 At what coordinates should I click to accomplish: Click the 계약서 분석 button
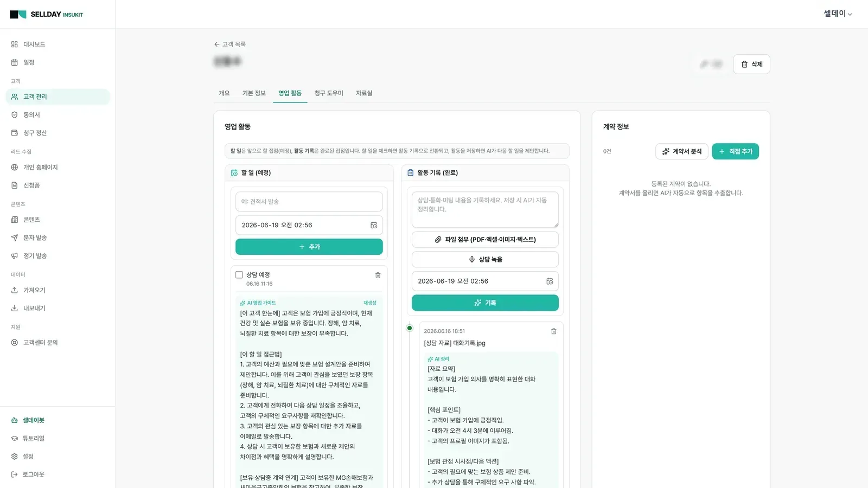pyautogui.click(x=682, y=151)
